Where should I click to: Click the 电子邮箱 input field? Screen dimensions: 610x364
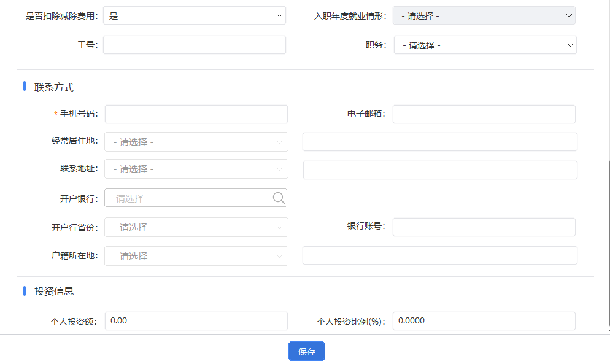tap(484, 114)
